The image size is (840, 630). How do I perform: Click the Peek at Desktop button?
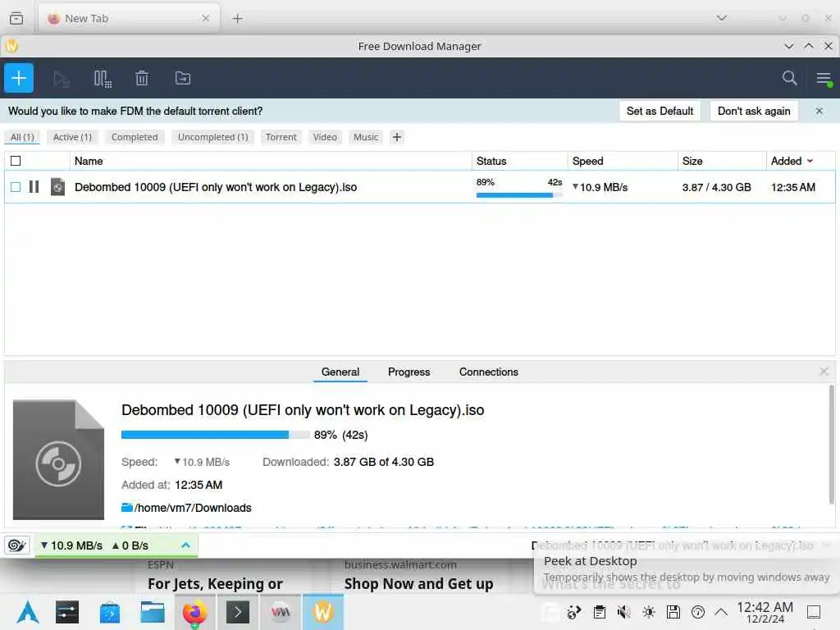(x=814, y=612)
